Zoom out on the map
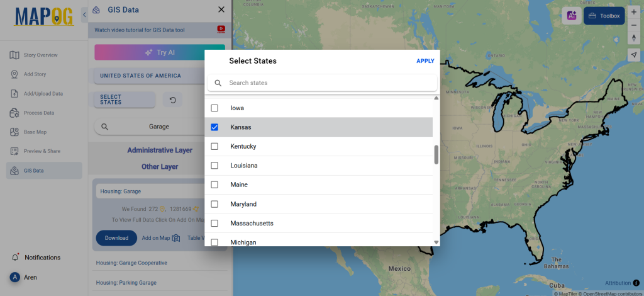The width and height of the screenshot is (644, 296). (x=633, y=26)
